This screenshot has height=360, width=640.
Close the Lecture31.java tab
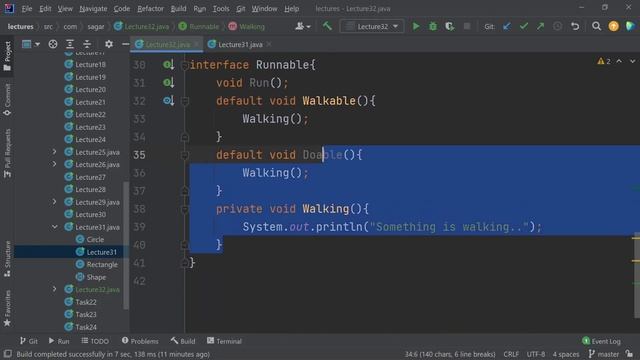(x=269, y=44)
